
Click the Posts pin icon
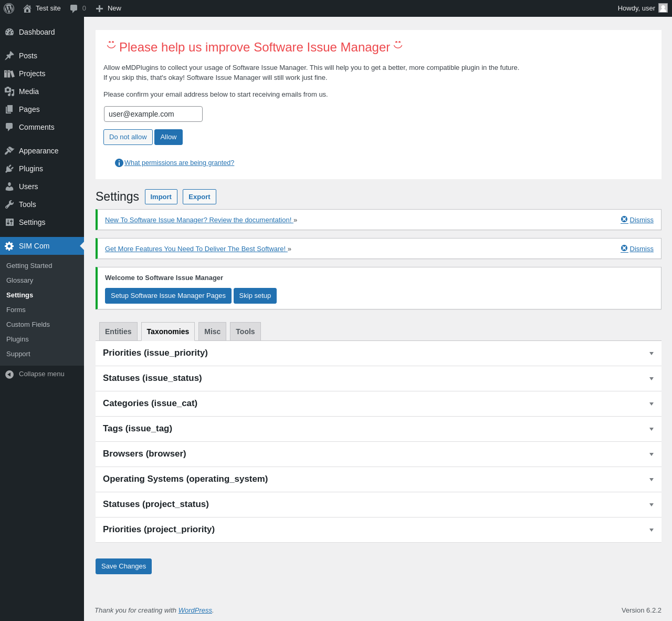9,56
